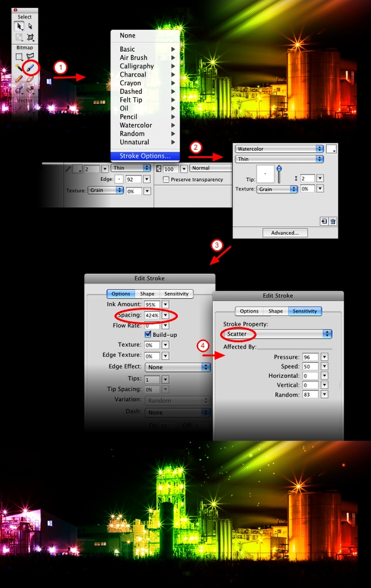Screen dimensions: 371x588
Task: Open Thin stroke dropdown in Property inspector
Action: pos(130,168)
